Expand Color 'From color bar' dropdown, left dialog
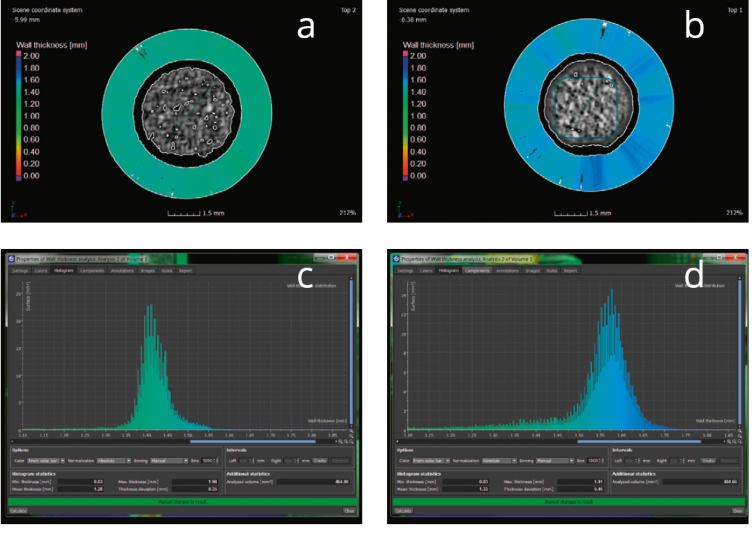756x533 pixels. pos(46,461)
